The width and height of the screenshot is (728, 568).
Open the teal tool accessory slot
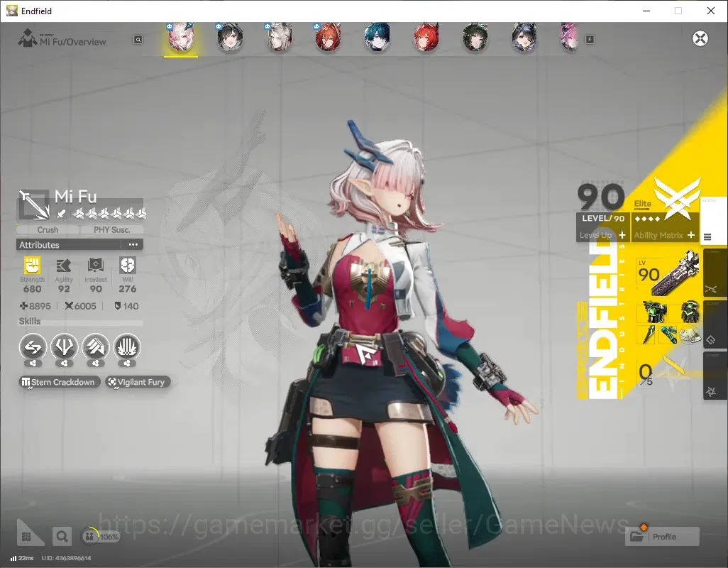[x=668, y=335]
